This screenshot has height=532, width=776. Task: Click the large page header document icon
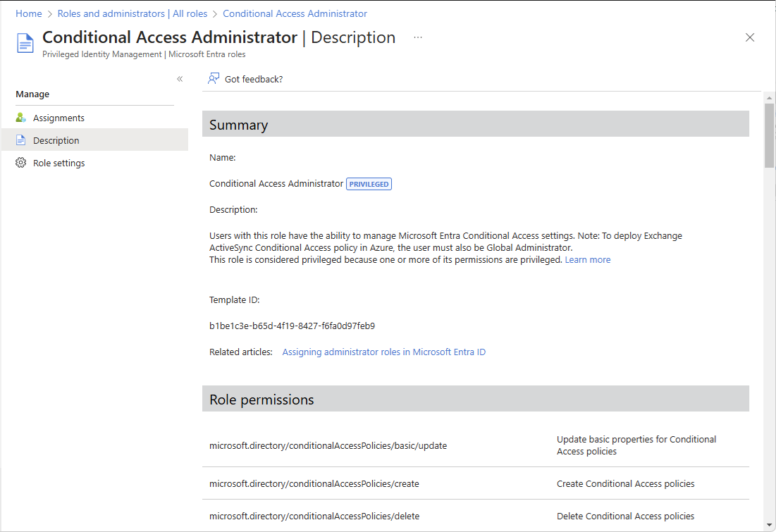tap(25, 43)
